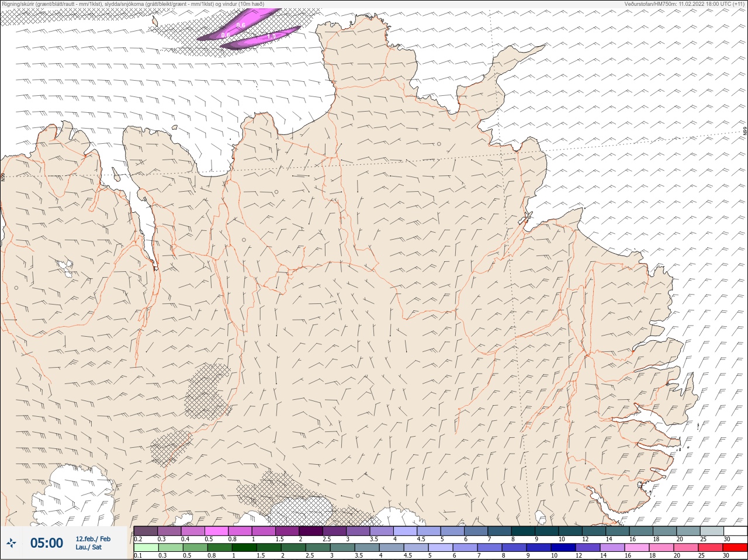Click the lavender 4 swatch in the snow legend
This screenshot has height=560, width=748.
(x=406, y=531)
